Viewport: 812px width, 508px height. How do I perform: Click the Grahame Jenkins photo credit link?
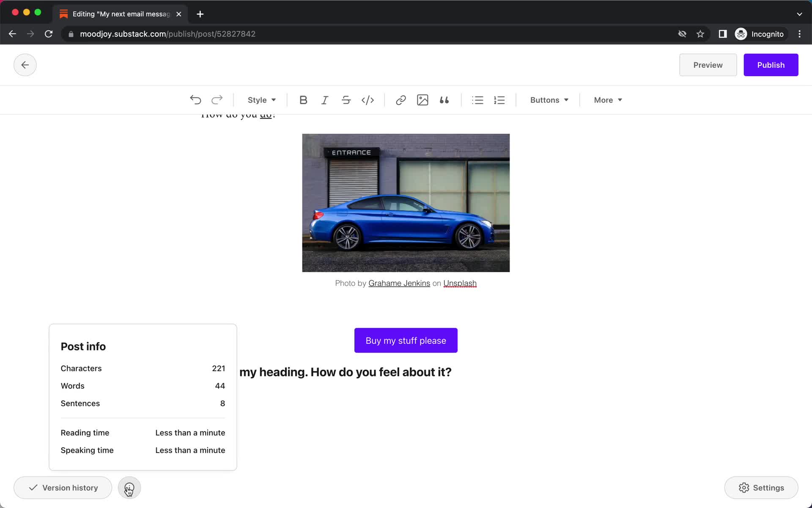(399, 283)
